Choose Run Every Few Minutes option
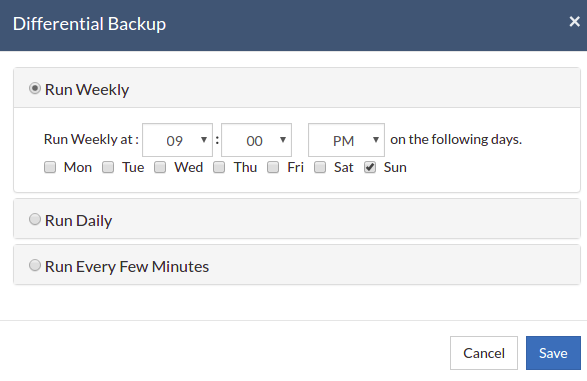This screenshot has height=381, width=587. click(x=35, y=265)
